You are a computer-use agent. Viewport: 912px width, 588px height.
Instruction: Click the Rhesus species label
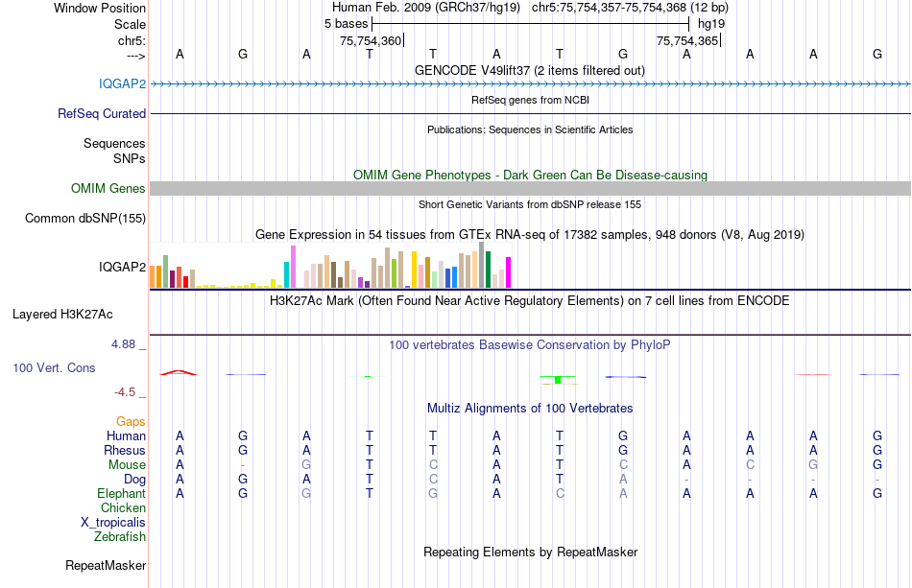[x=125, y=450]
